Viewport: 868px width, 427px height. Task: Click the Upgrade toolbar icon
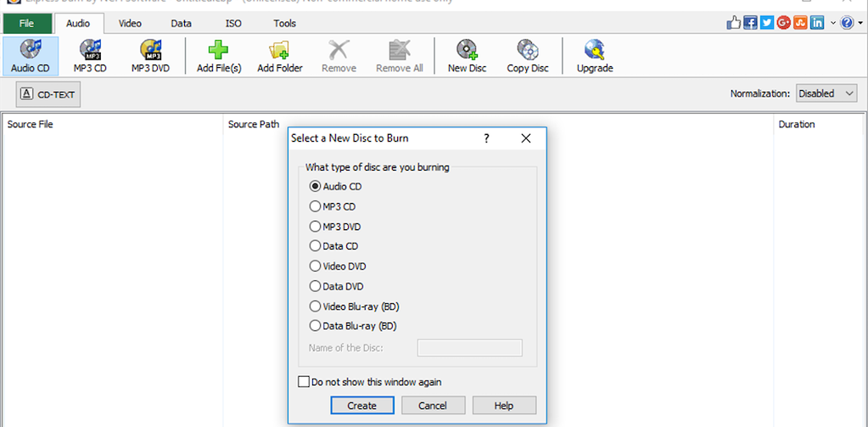[595, 56]
